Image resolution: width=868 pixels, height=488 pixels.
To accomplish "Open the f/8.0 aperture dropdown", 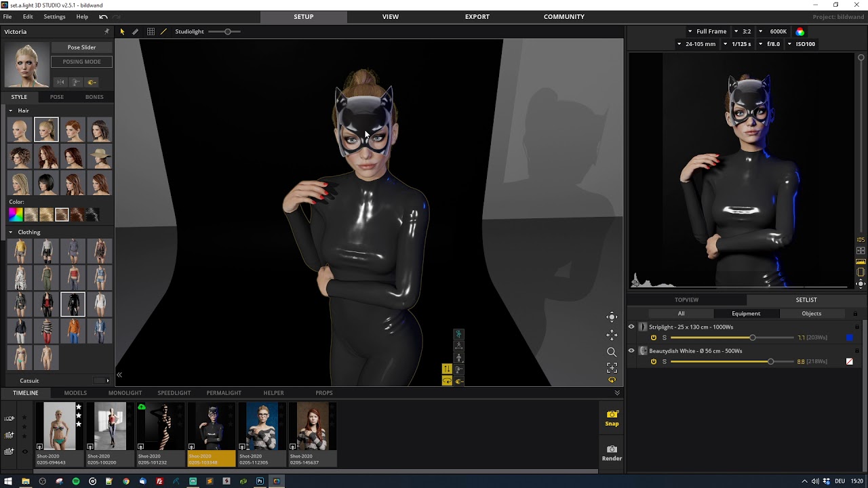I will [x=770, y=44].
